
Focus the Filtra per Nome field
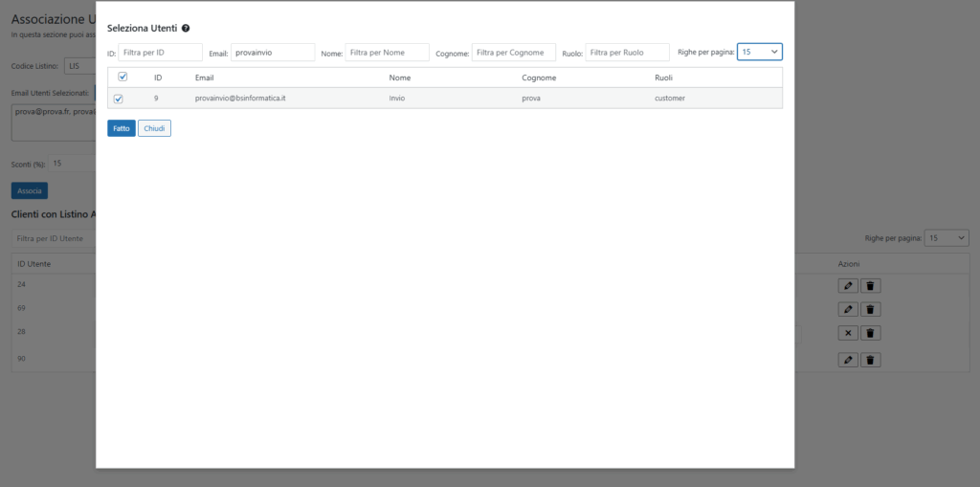[387, 53]
